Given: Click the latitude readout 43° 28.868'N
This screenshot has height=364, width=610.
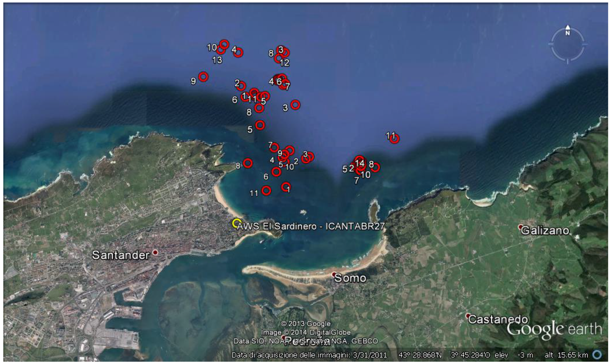Looking at the screenshot, I should point(420,355).
